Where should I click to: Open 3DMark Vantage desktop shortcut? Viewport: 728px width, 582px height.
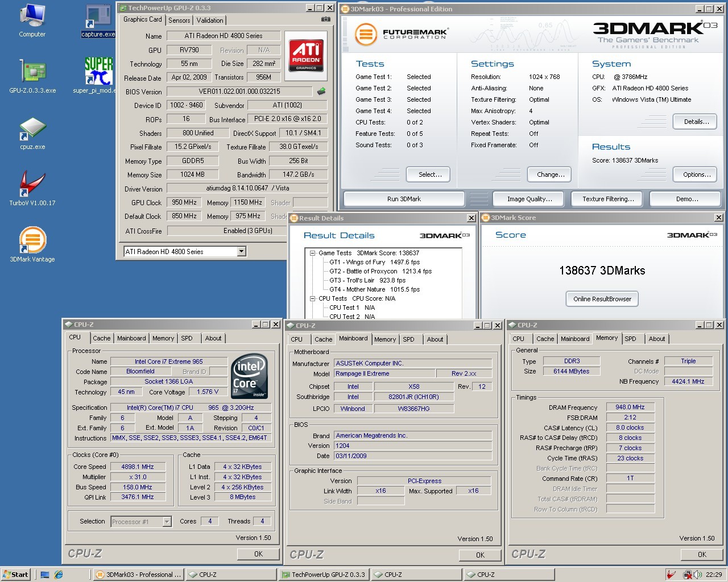point(32,244)
